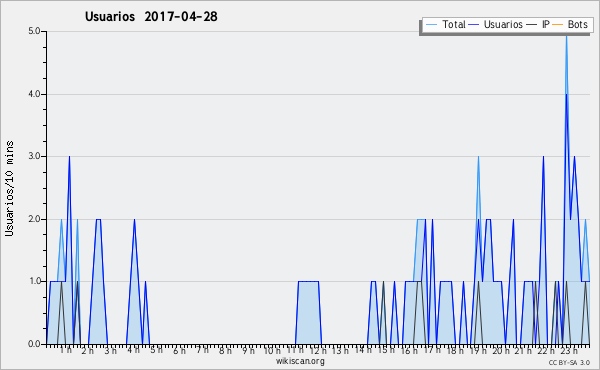Viewport: 600px width, 370px height.
Task: Click the chart title Usuarios 2017-04-28
Action: coord(151,16)
